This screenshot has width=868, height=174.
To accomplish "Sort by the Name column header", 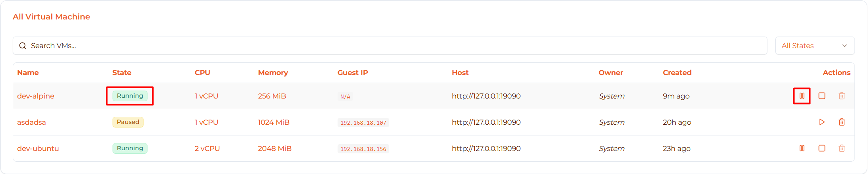I will pyautogui.click(x=28, y=73).
